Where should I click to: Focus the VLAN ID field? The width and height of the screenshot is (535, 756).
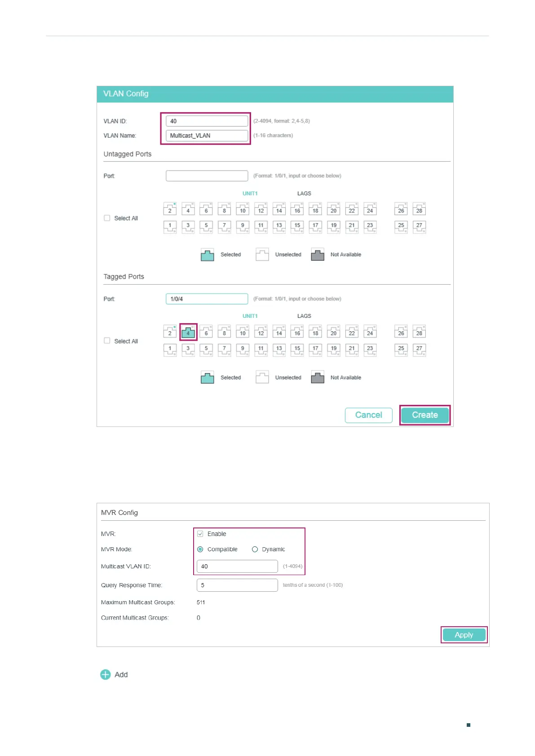pyautogui.click(x=207, y=121)
